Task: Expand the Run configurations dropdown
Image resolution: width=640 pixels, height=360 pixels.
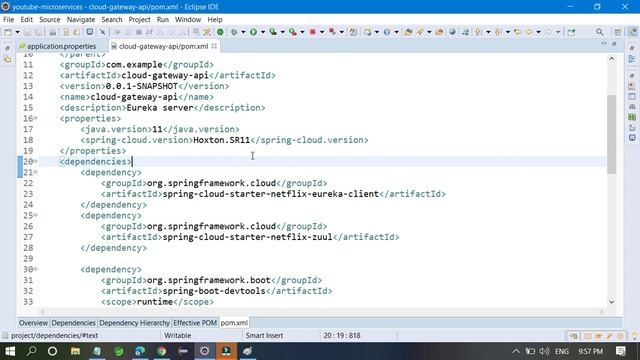Action: [263, 32]
